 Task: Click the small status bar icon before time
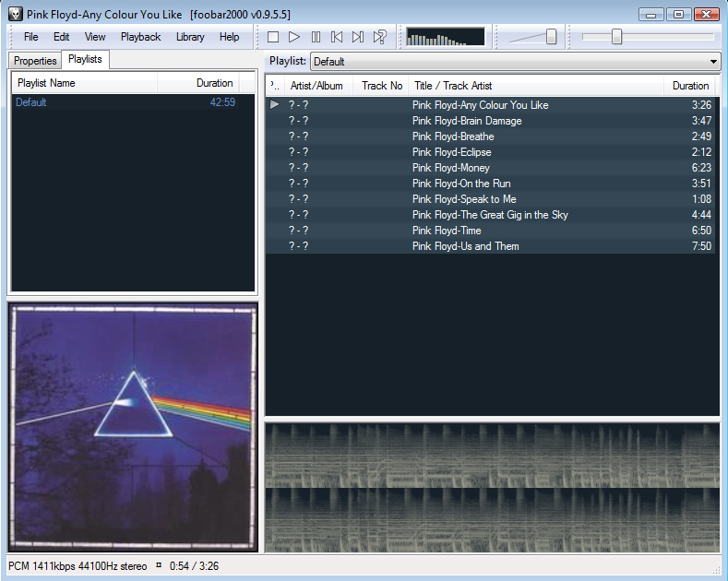159,565
